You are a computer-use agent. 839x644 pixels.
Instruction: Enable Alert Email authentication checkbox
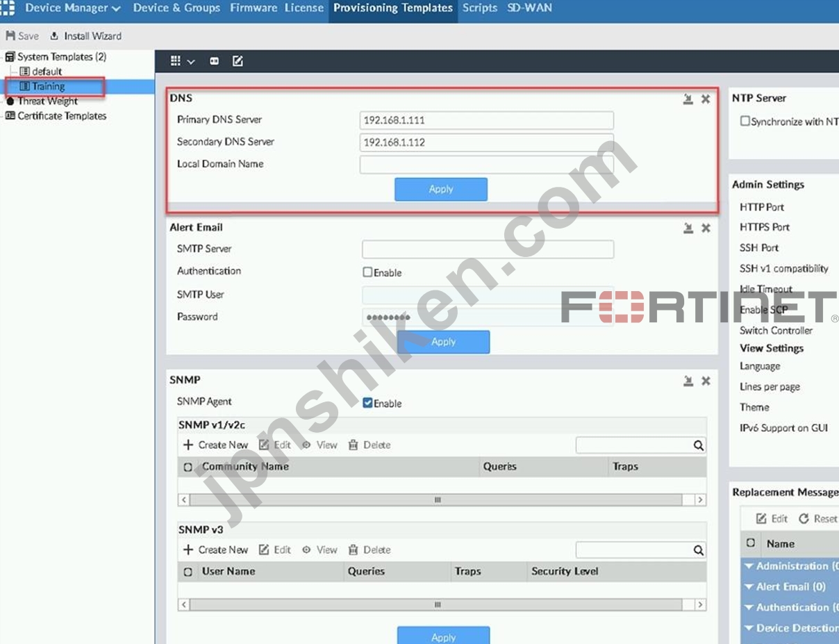367,272
